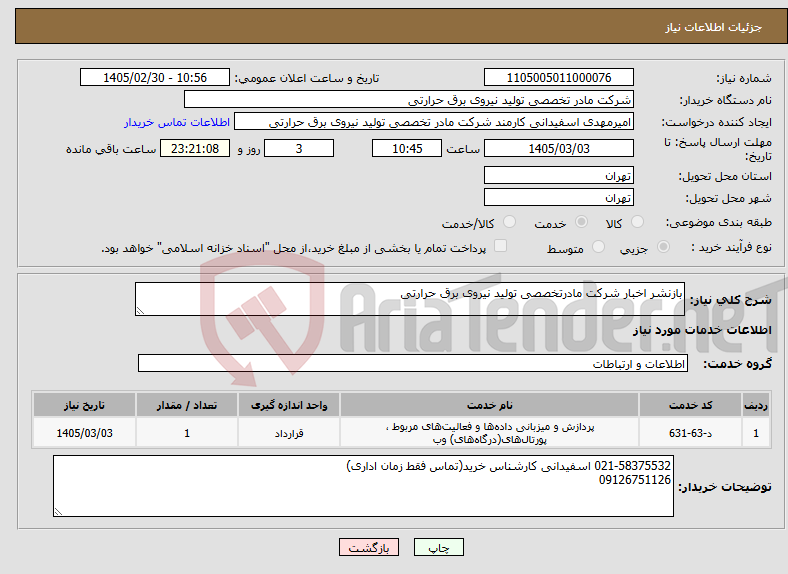Select the خدمت radio button
Image resolution: width=788 pixels, height=574 pixels.
tap(581, 222)
